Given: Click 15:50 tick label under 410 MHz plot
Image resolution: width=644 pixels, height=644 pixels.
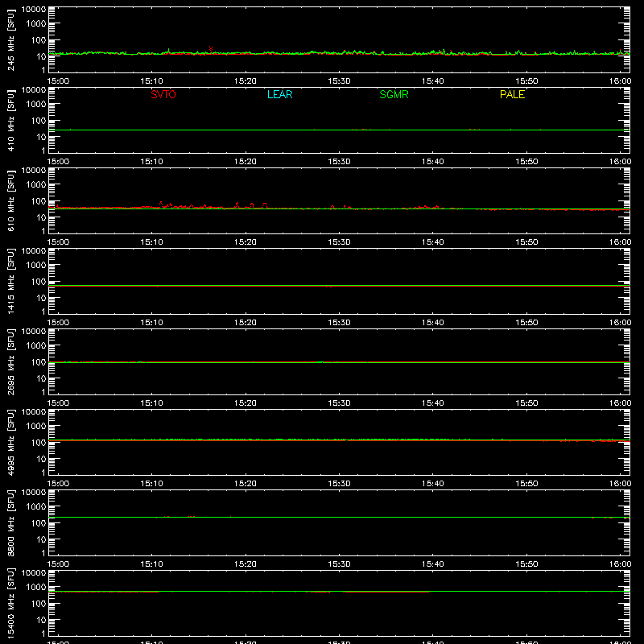Looking at the screenshot, I should tap(526, 162).
